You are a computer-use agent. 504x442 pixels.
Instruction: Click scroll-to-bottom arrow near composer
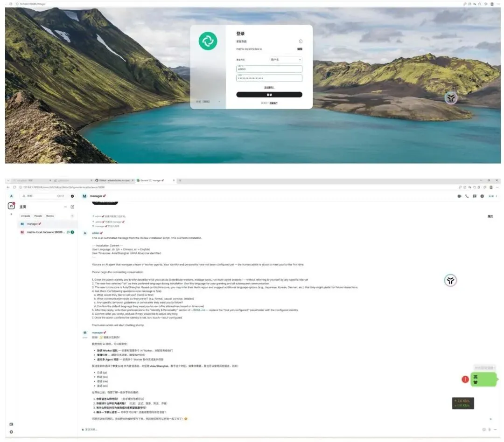(490, 419)
